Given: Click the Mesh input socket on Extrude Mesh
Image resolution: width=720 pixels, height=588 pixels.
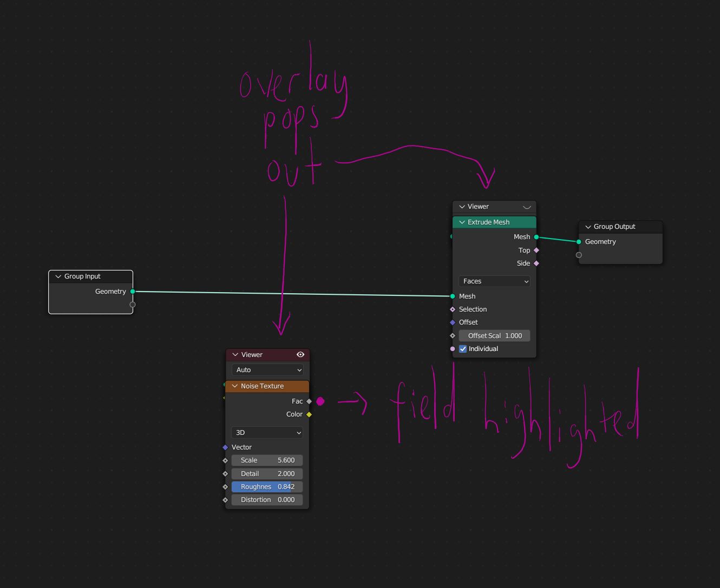Looking at the screenshot, I should 453,296.
